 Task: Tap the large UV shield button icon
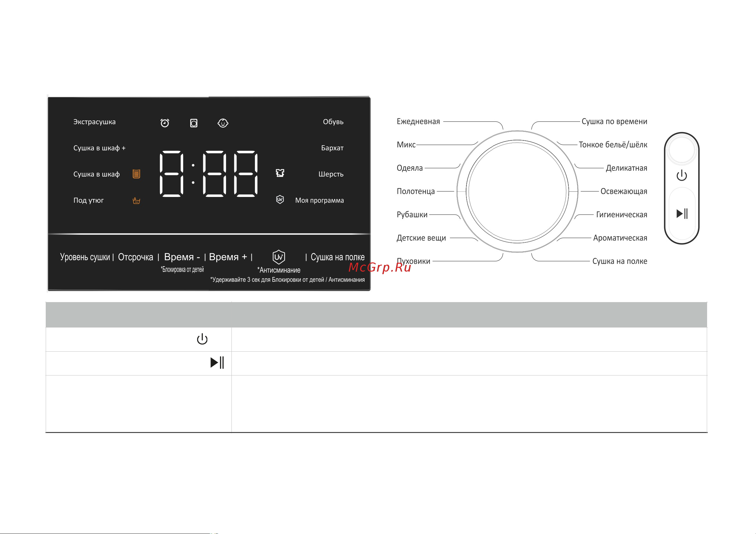click(x=278, y=257)
